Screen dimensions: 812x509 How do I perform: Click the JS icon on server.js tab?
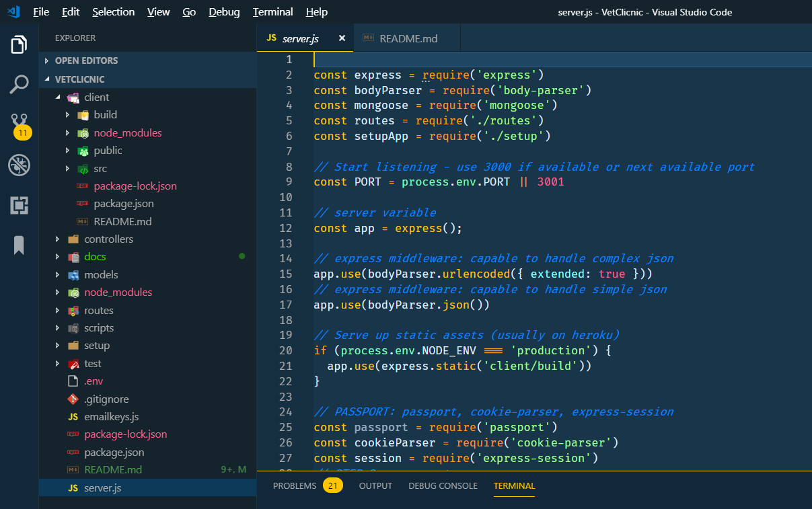click(x=271, y=38)
